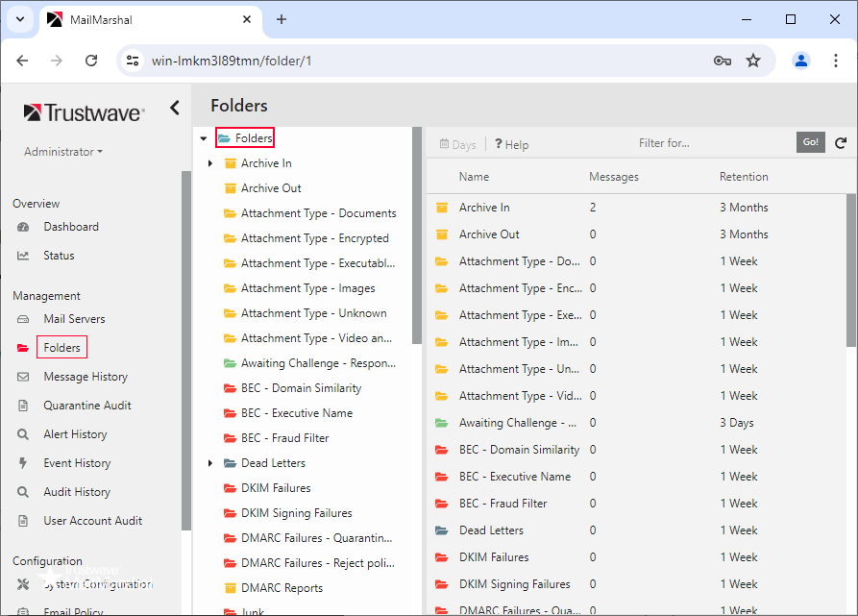The image size is (858, 616).
Task: Click the Mail Servers icon
Action: point(23,319)
